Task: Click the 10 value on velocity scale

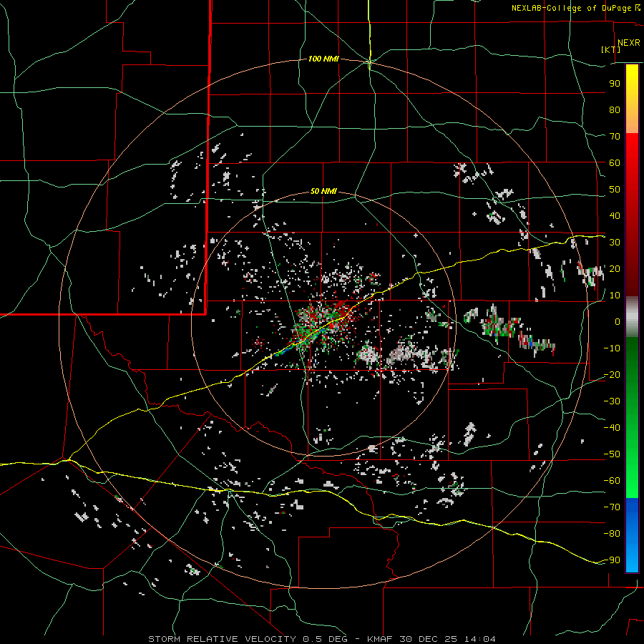Action: (x=615, y=296)
